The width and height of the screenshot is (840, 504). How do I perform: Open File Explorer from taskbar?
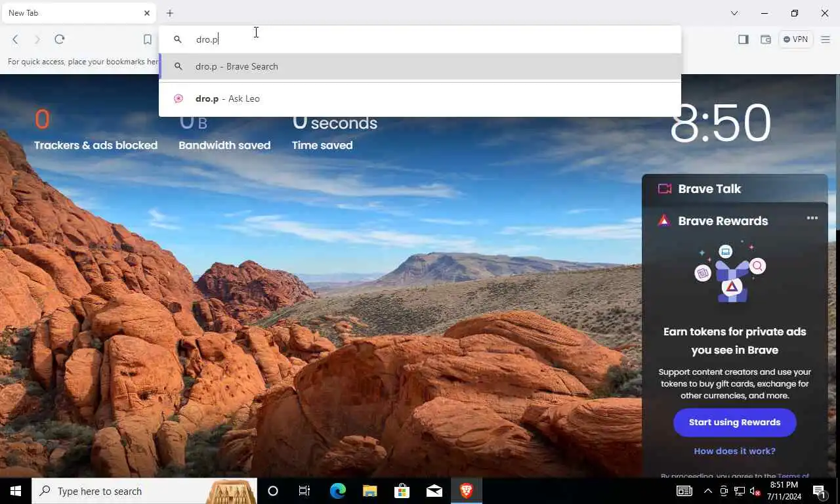[370, 491]
